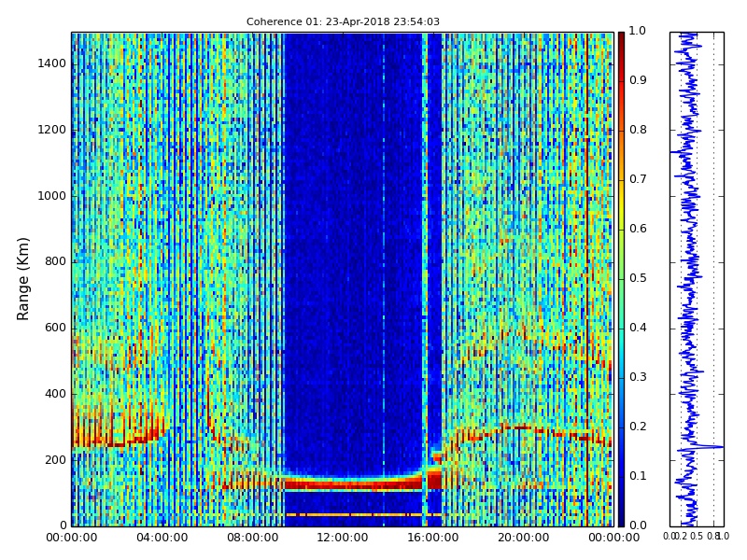Click the colorbar tick label 0.9
This screenshot has width=747, height=560.
[638, 80]
